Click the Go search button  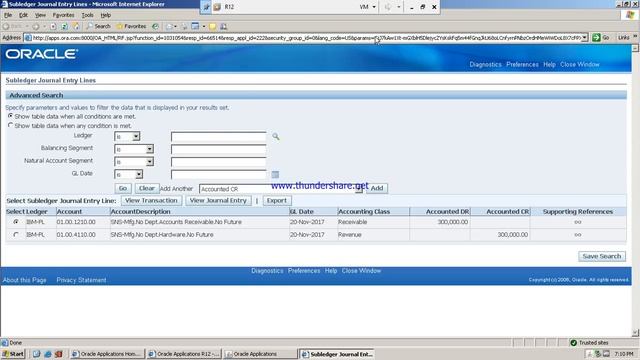[123, 188]
